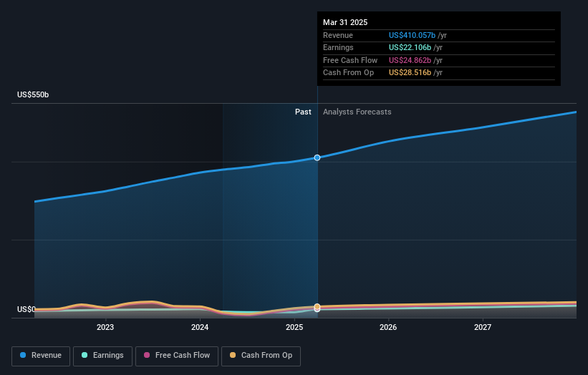Image resolution: width=588 pixels, height=375 pixels.
Task: Click the blue Revenue data point marker
Action: click(317, 157)
